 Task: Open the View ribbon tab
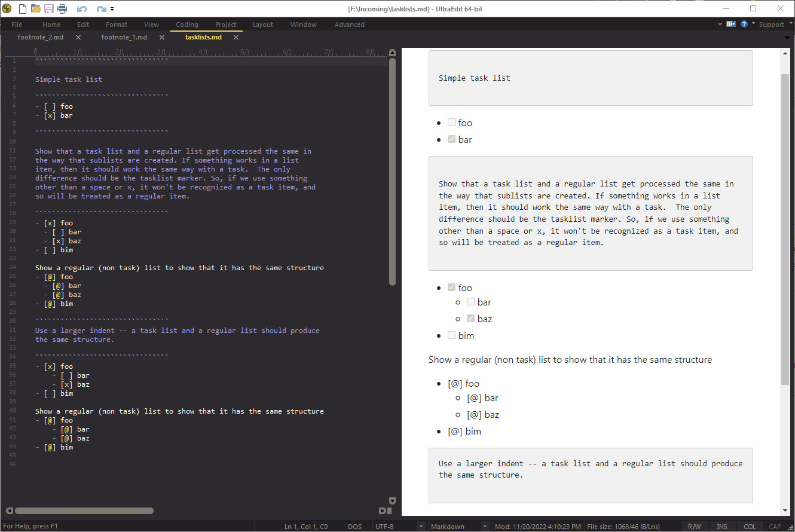coord(152,25)
